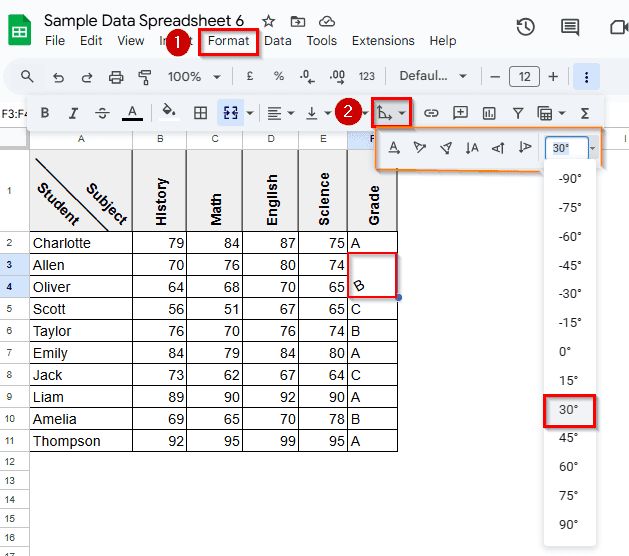Viewport: 629px width, 556px height.
Task: Open the horizontal align dropdown
Action: (279, 113)
